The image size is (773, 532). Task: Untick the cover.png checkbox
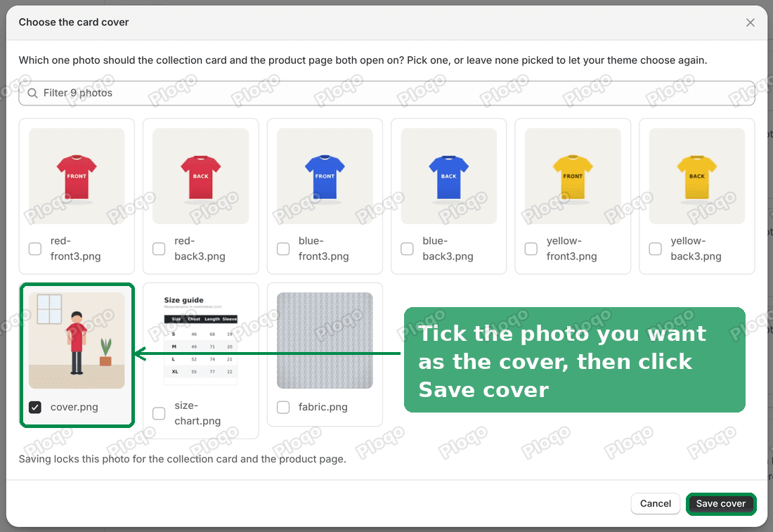pyautogui.click(x=35, y=408)
